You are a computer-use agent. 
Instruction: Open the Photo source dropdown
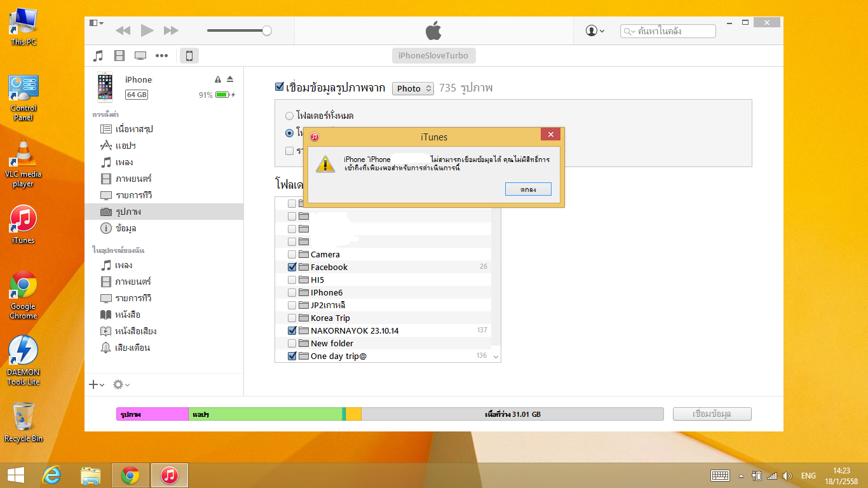[413, 88]
